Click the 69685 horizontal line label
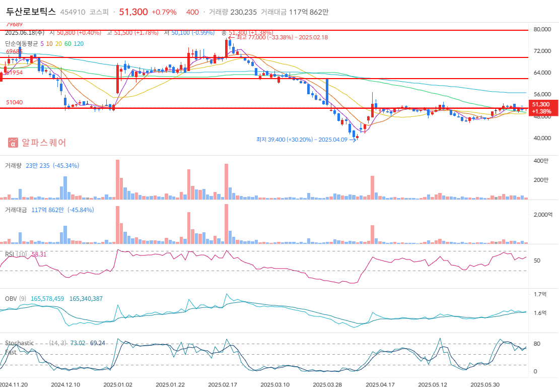Screen dimensions: 559x392 point(14,51)
